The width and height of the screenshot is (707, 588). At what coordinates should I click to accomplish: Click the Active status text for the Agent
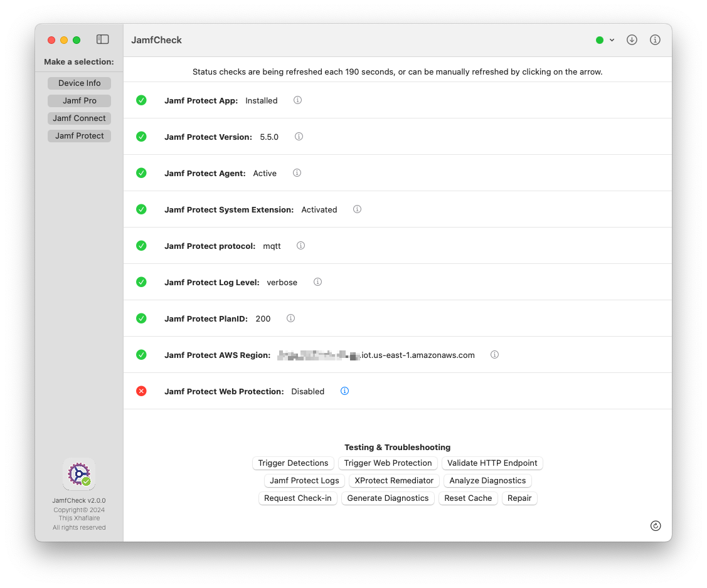click(265, 174)
